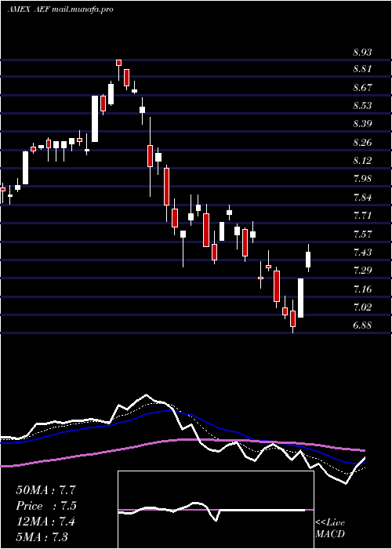Select the 7.43 price axis label

[x=362, y=253]
